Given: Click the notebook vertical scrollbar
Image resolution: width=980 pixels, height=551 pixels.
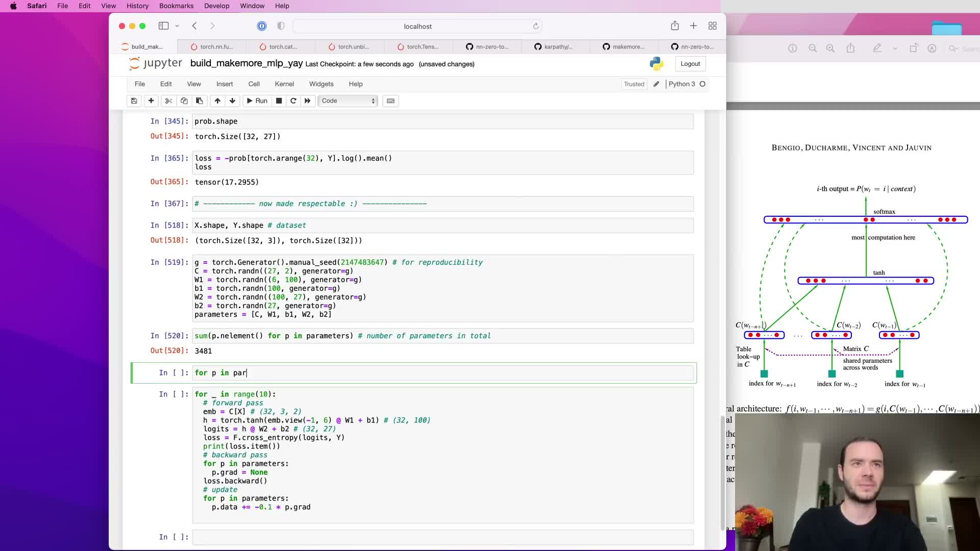Looking at the screenshot, I should click(722, 472).
